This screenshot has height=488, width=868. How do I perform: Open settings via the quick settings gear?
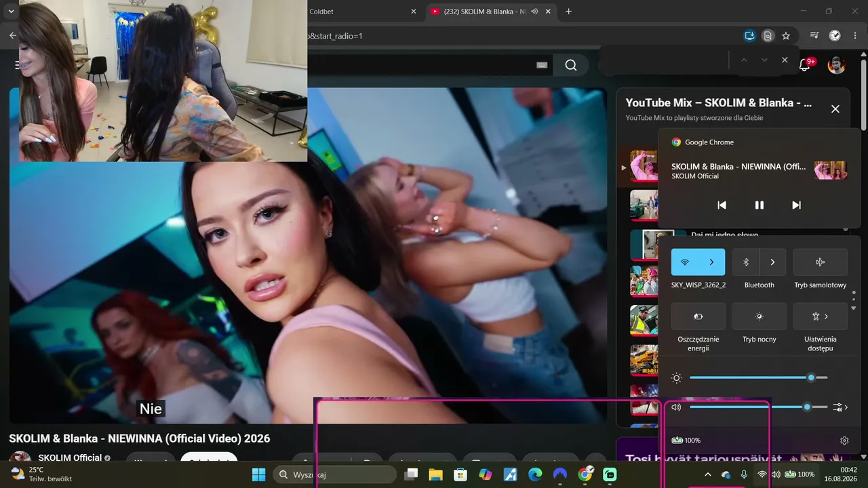pos(844,441)
